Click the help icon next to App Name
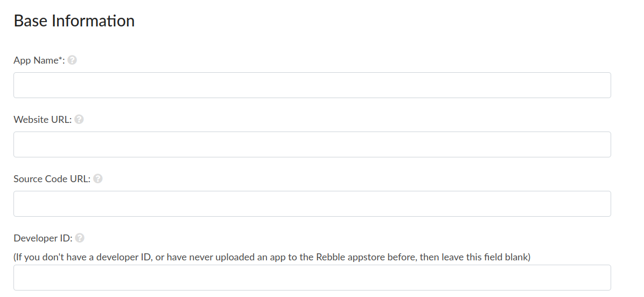 point(72,60)
